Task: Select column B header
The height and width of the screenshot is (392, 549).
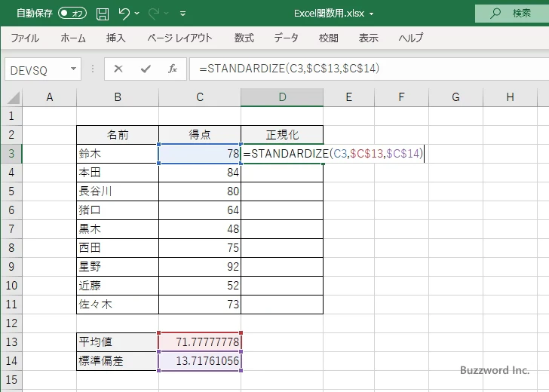Action: (118, 97)
